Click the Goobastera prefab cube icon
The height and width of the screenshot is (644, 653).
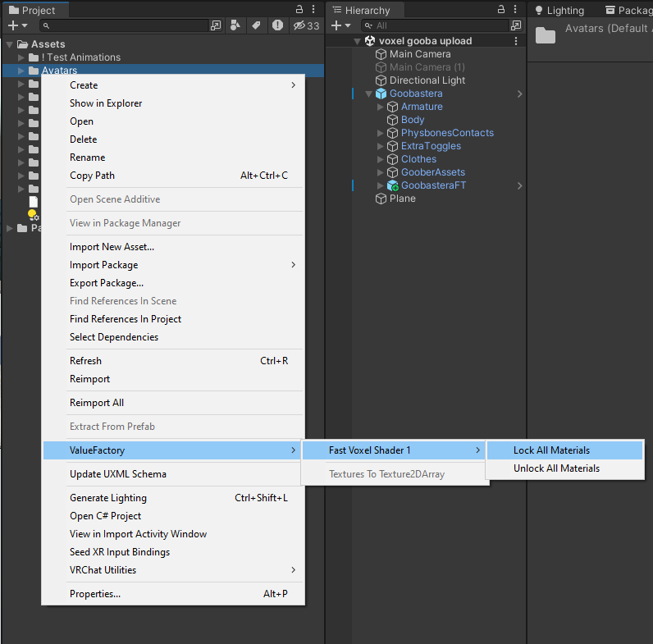[x=381, y=94]
